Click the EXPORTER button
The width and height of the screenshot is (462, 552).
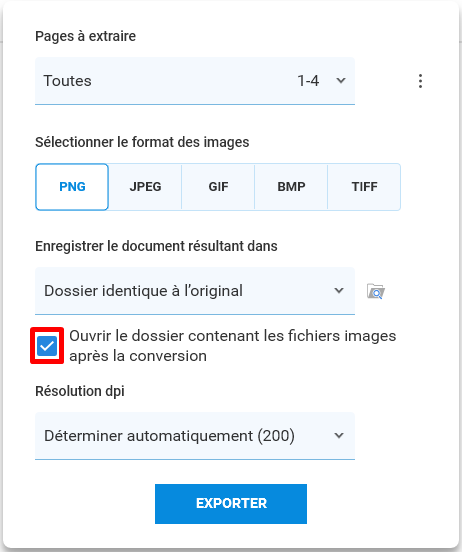pyautogui.click(x=231, y=504)
